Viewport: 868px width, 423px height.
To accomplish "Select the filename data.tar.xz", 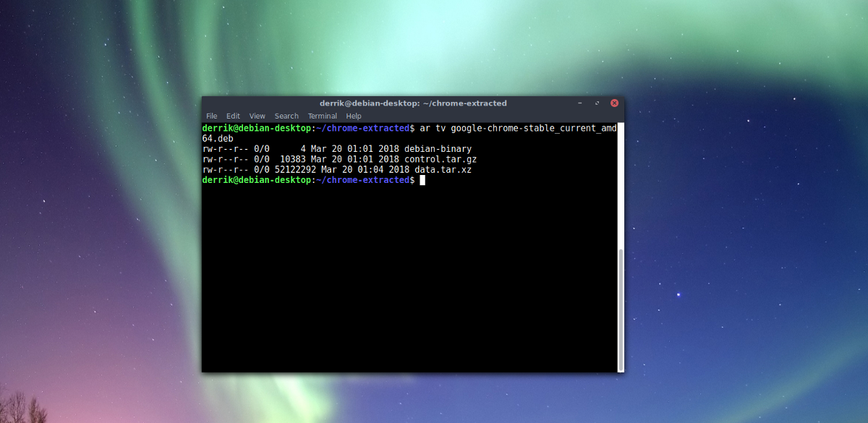I will pyautogui.click(x=444, y=169).
